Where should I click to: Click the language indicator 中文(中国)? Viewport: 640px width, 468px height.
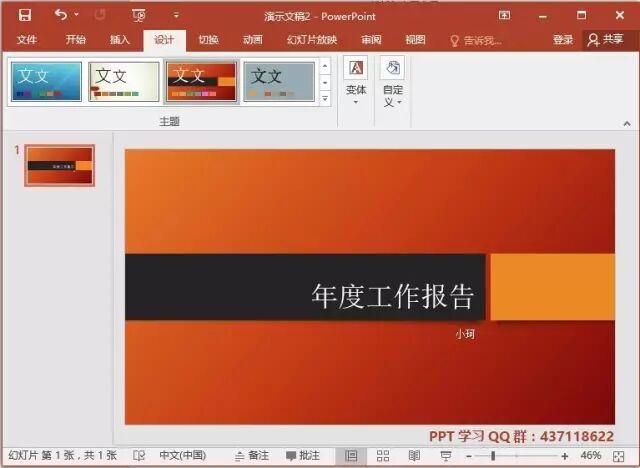[182, 455]
